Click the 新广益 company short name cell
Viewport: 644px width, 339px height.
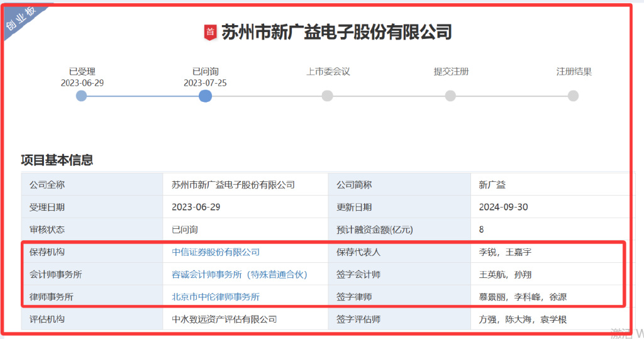[492, 185]
